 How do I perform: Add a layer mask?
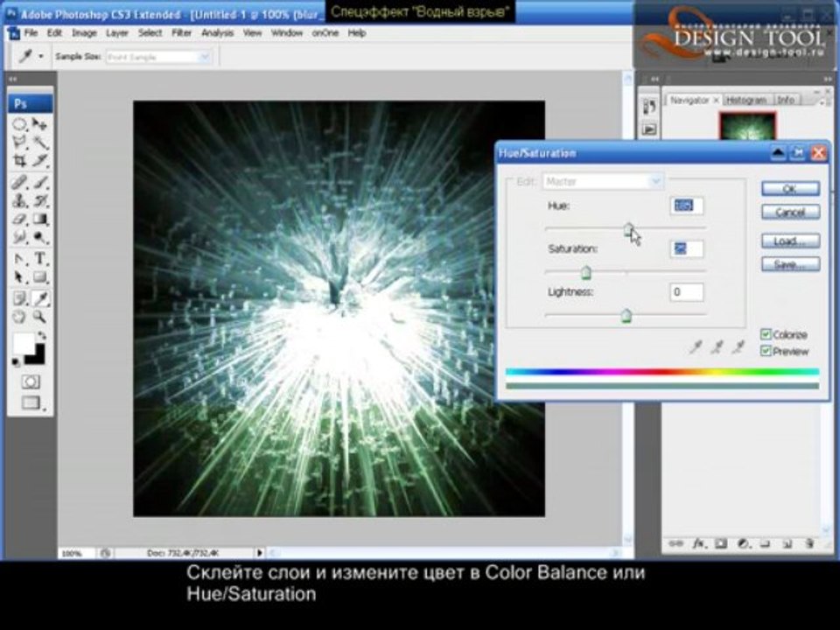pyautogui.click(x=721, y=544)
